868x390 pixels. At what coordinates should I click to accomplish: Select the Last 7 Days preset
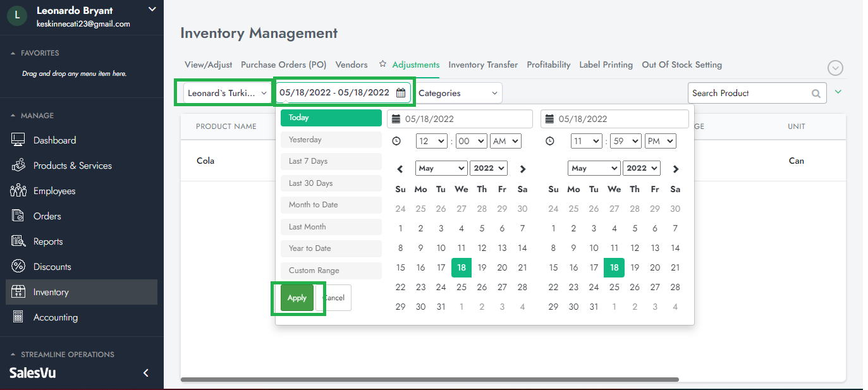[331, 161]
